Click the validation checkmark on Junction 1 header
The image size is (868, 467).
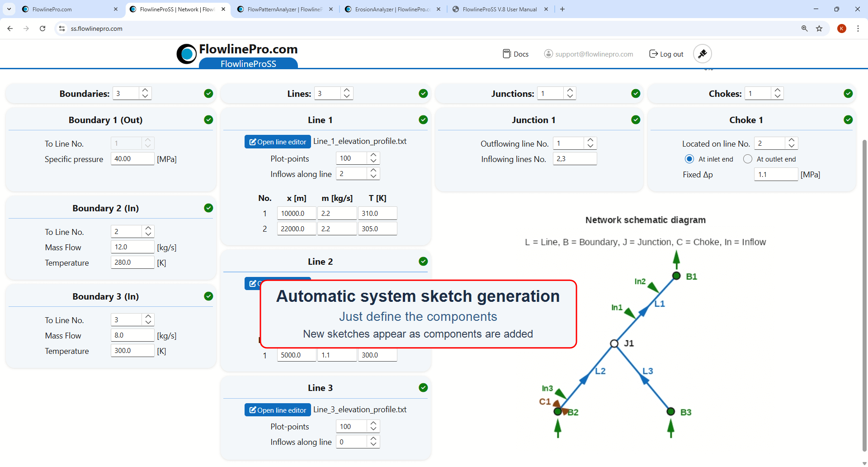(x=635, y=119)
